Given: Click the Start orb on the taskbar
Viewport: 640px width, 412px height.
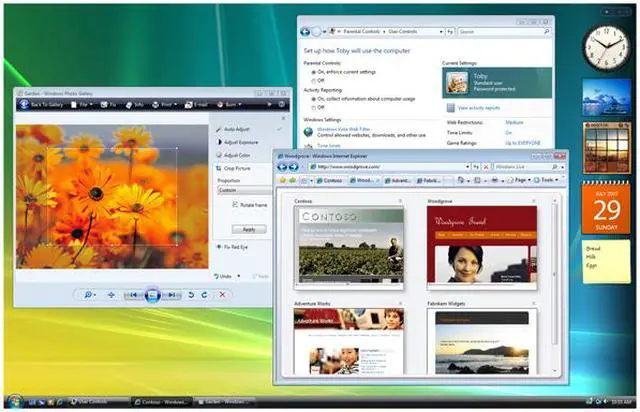Looking at the screenshot, I should tap(12, 402).
